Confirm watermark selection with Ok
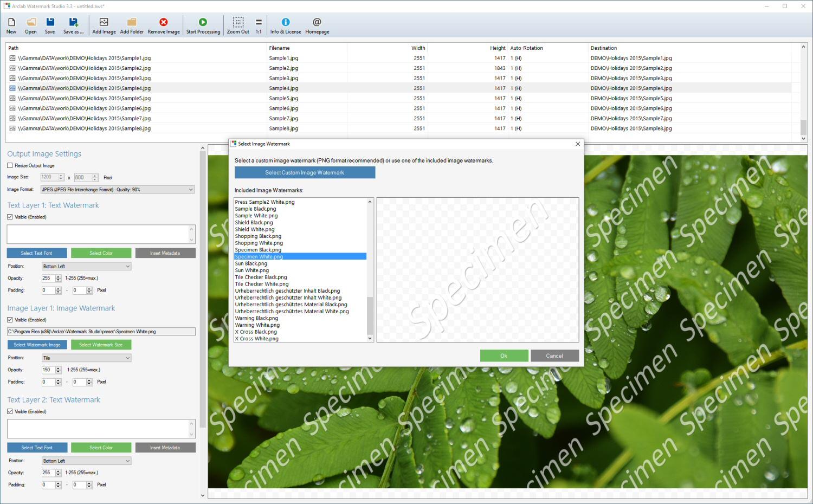The width and height of the screenshot is (813, 504). (504, 356)
